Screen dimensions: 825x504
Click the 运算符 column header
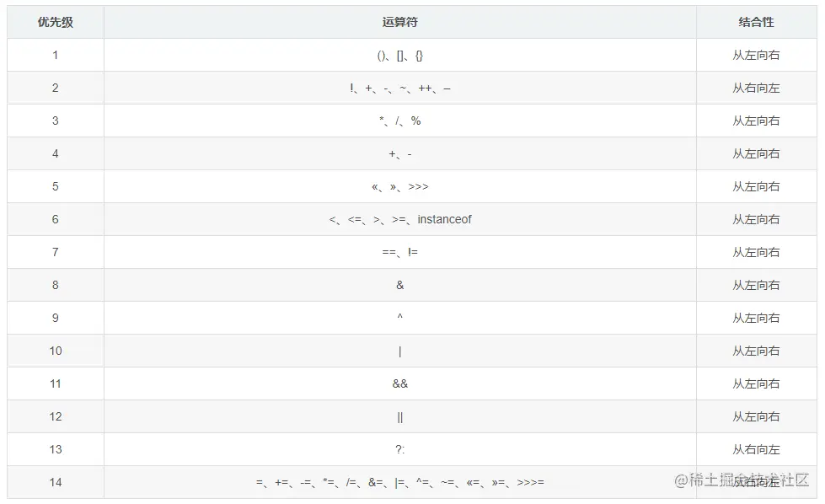click(x=399, y=22)
